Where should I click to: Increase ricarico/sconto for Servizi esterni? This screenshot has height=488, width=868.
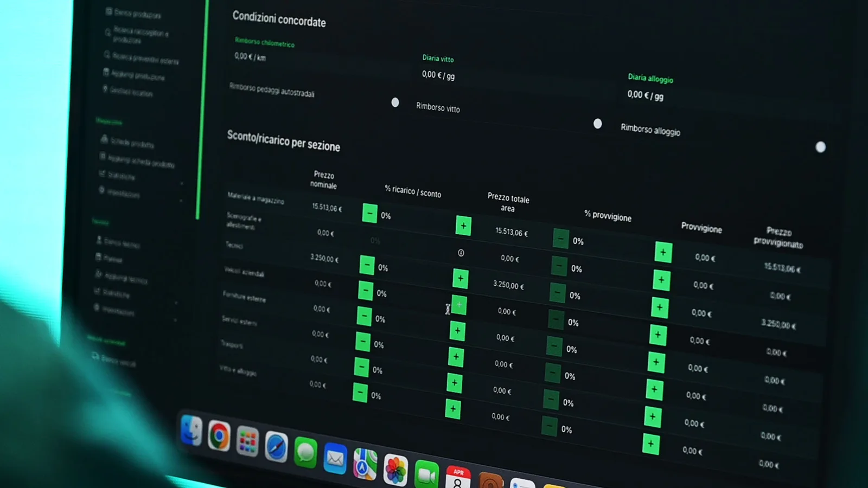pyautogui.click(x=456, y=357)
